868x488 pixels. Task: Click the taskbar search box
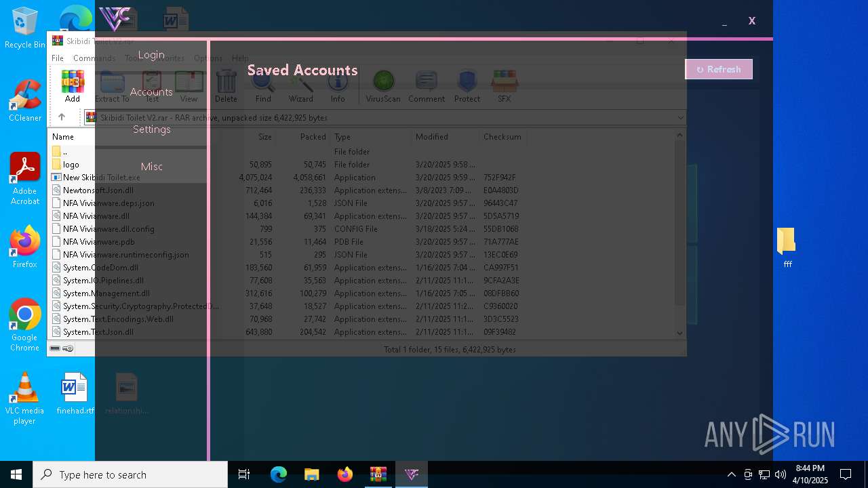pos(130,474)
